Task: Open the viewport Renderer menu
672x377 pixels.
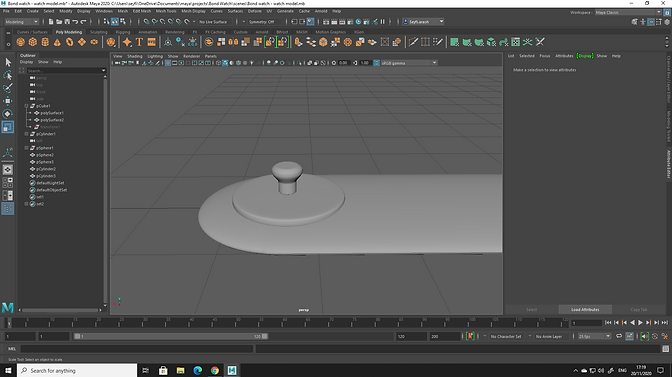Action: 192,56
